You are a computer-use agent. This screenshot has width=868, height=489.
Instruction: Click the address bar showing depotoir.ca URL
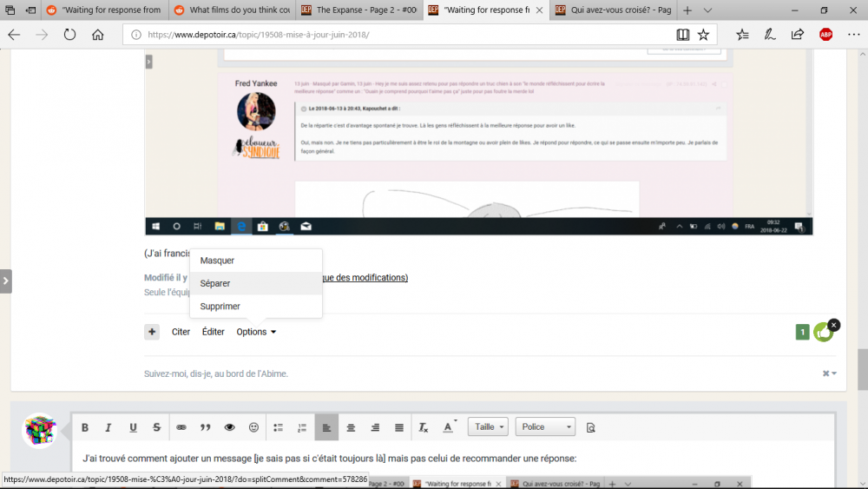(399, 35)
